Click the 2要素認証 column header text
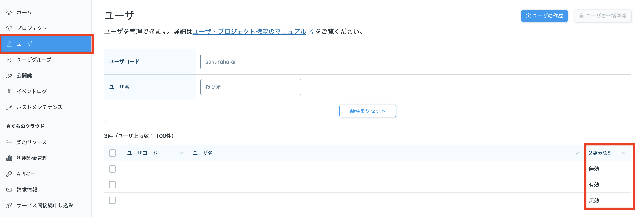 [x=601, y=153]
